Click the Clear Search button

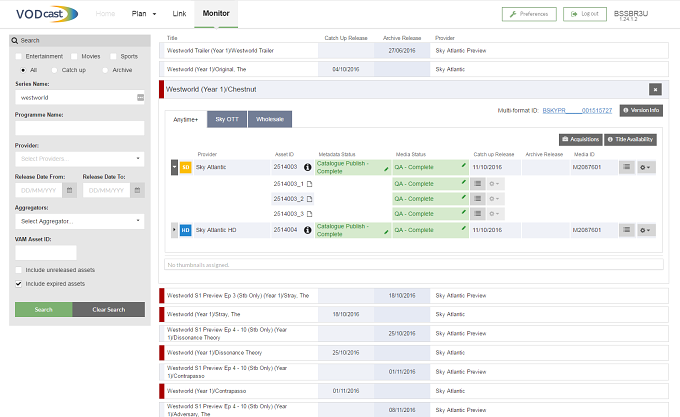(108, 309)
